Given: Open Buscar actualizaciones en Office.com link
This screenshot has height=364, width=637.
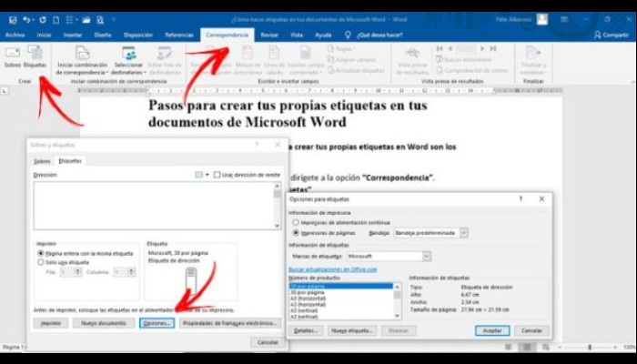Looking at the screenshot, I should (333, 269).
